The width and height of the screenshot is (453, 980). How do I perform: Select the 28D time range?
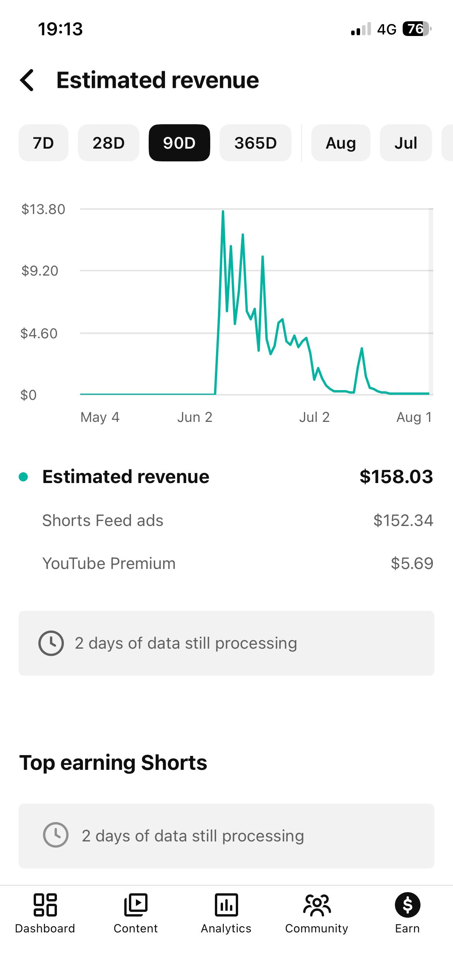click(x=108, y=143)
